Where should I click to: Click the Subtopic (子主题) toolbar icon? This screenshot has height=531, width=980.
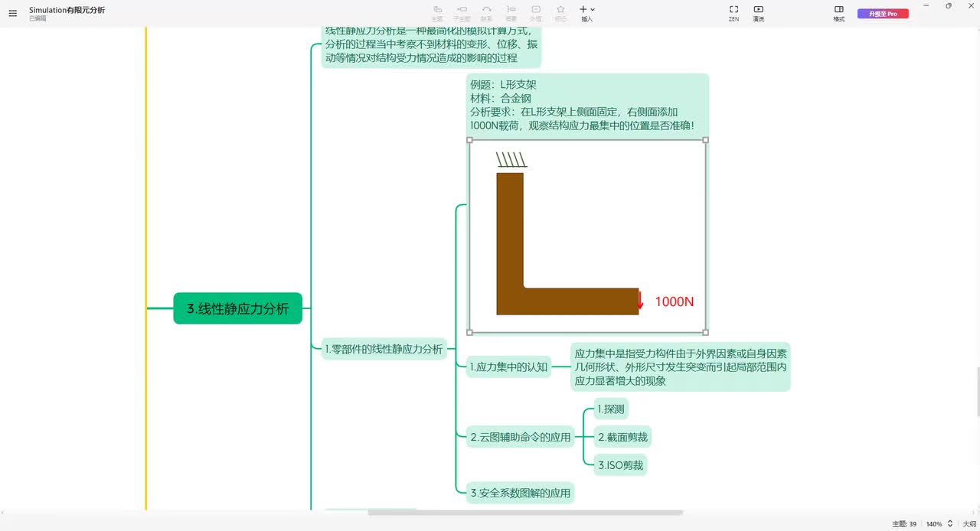coord(462,12)
